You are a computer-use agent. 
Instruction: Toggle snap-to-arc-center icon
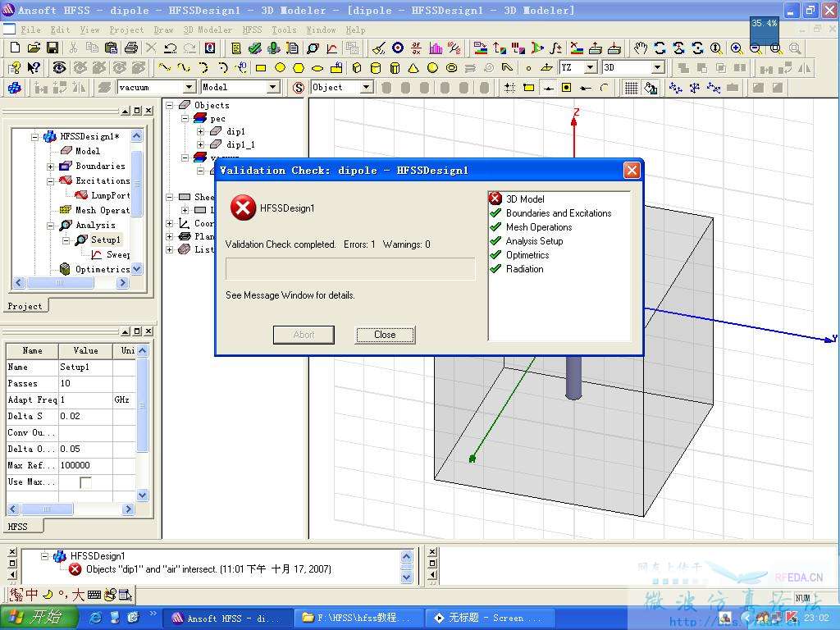(605, 87)
